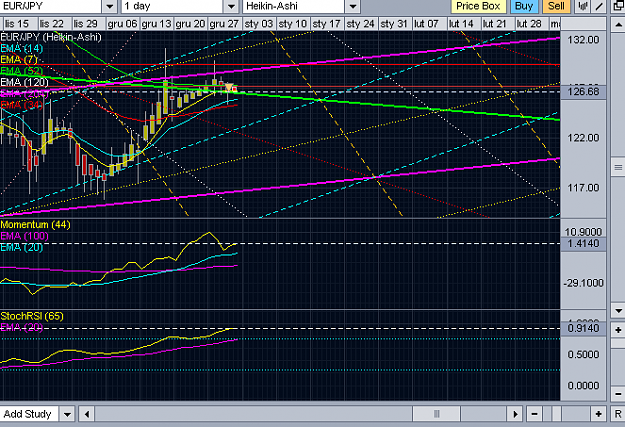Click the EMA (7) legend label
The width and height of the screenshot is (625, 427).
tap(19, 59)
